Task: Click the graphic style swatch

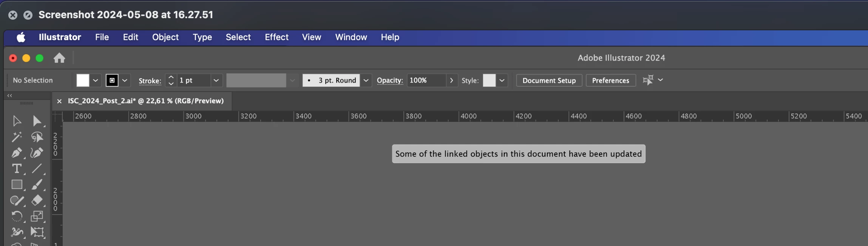Action: tap(489, 80)
